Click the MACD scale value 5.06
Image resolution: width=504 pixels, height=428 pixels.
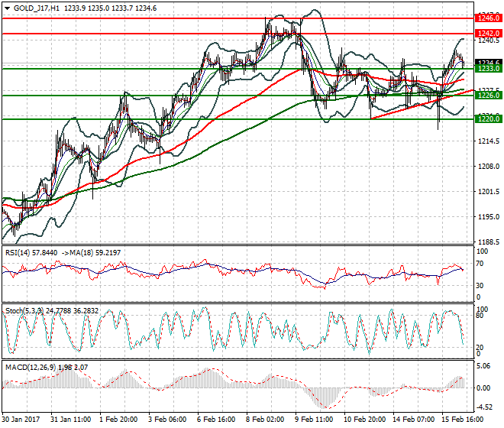(483, 366)
